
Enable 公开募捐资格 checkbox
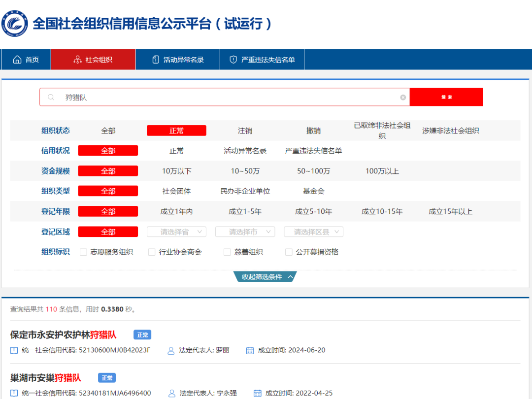point(288,252)
